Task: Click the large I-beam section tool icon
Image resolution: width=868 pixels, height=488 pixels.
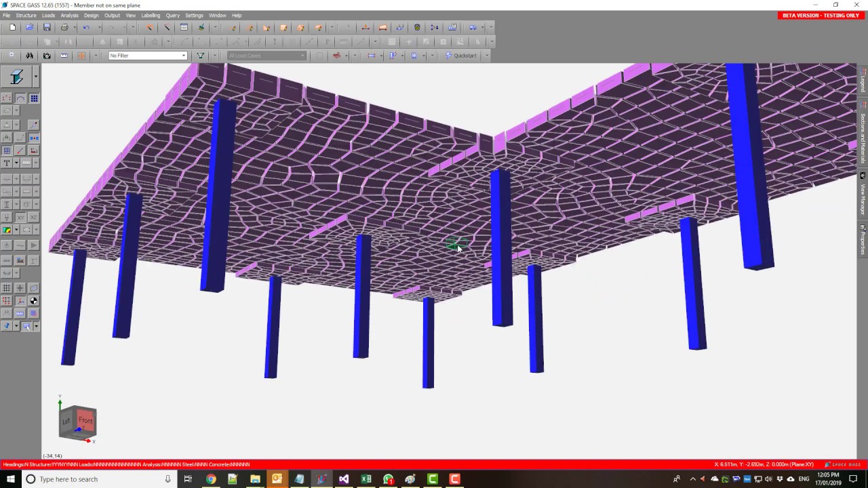Action: pos(16,77)
